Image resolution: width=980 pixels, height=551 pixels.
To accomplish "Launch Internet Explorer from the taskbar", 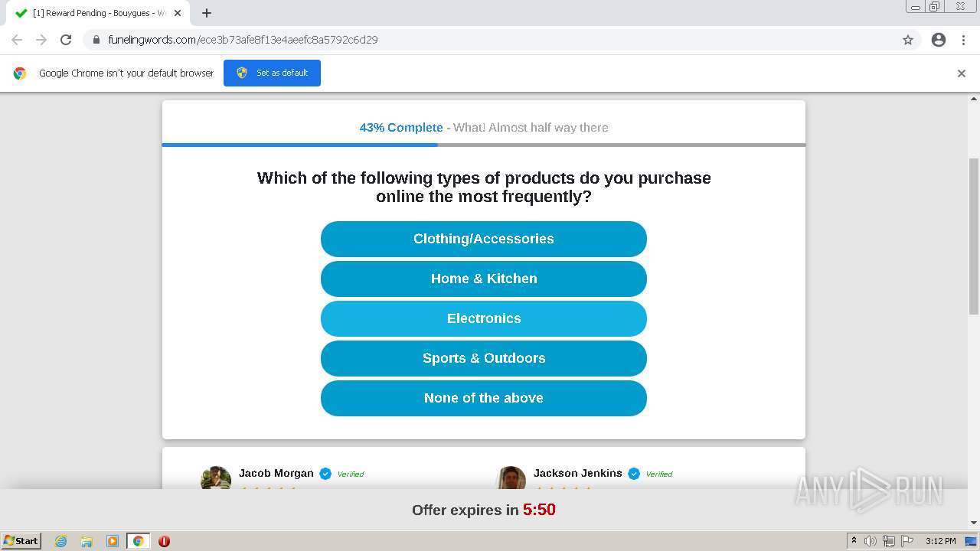I will (x=61, y=541).
